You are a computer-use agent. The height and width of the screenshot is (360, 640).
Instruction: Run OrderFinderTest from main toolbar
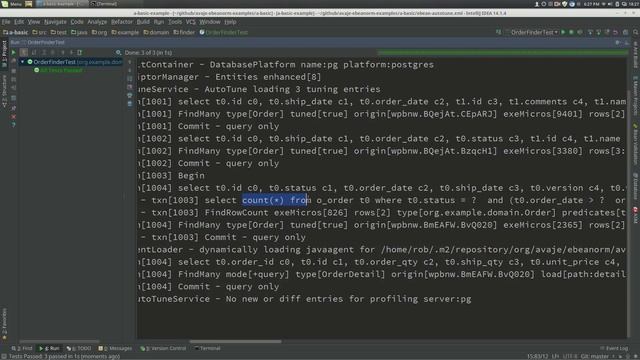[563, 32]
